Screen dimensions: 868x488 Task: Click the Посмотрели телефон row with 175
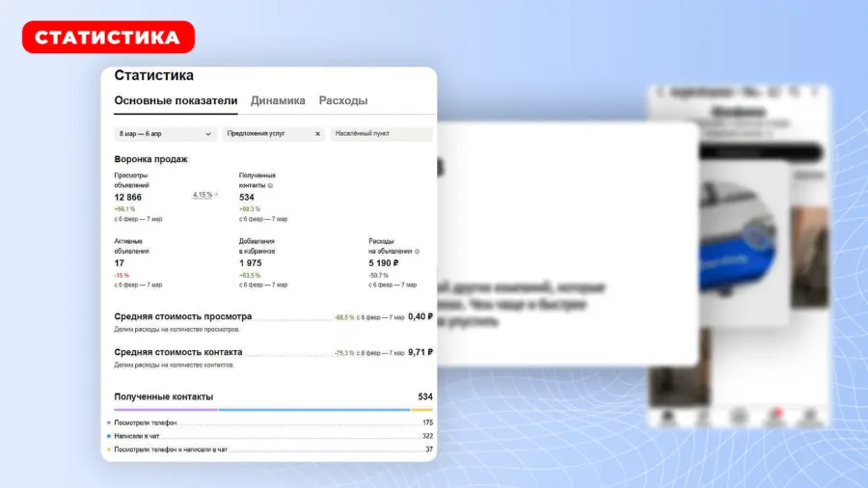tap(270, 422)
